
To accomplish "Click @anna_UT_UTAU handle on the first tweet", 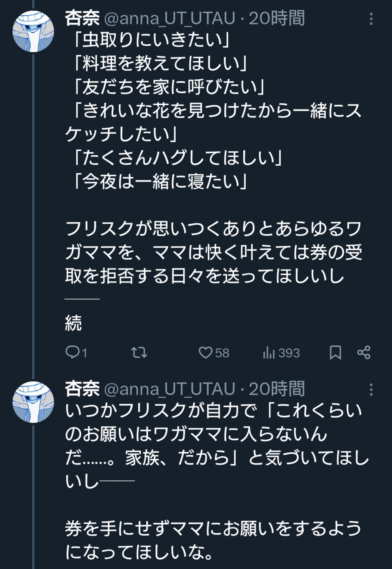I will pyautogui.click(x=170, y=18).
